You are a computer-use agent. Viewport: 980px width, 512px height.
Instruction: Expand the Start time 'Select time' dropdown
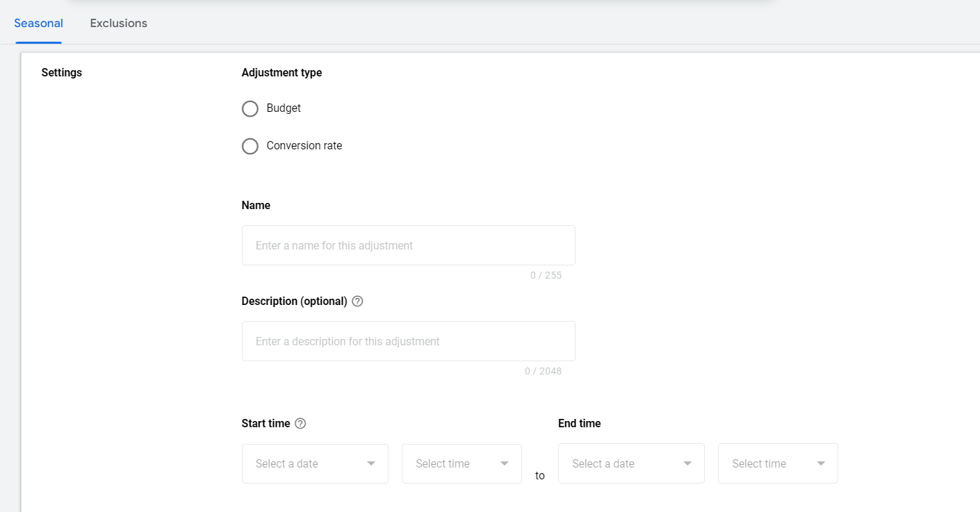click(x=452, y=463)
